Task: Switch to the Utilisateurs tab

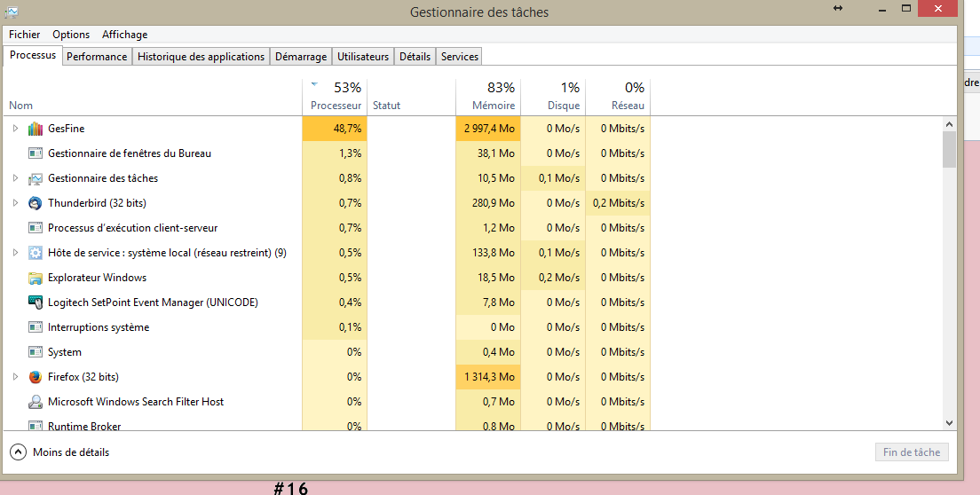Action: [363, 56]
